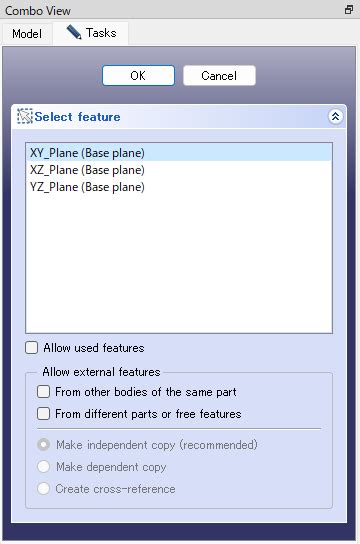Screen dimensions: 360x544
Task: Undock the Combo View panel
Action: pos(349,10)
